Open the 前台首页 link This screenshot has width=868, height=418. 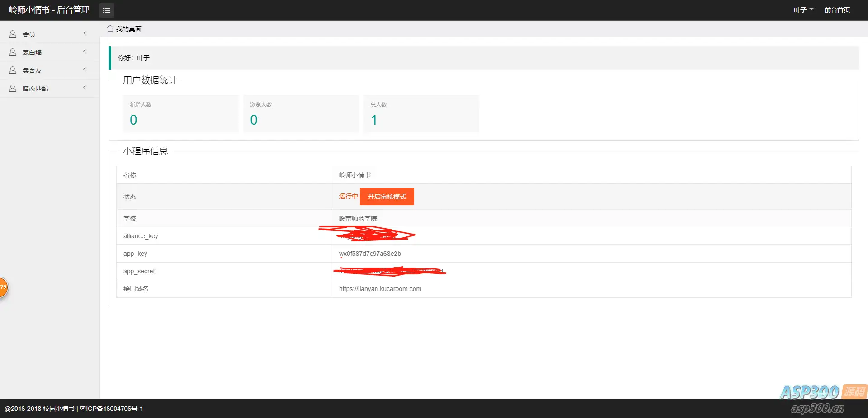tap(837, 10)
